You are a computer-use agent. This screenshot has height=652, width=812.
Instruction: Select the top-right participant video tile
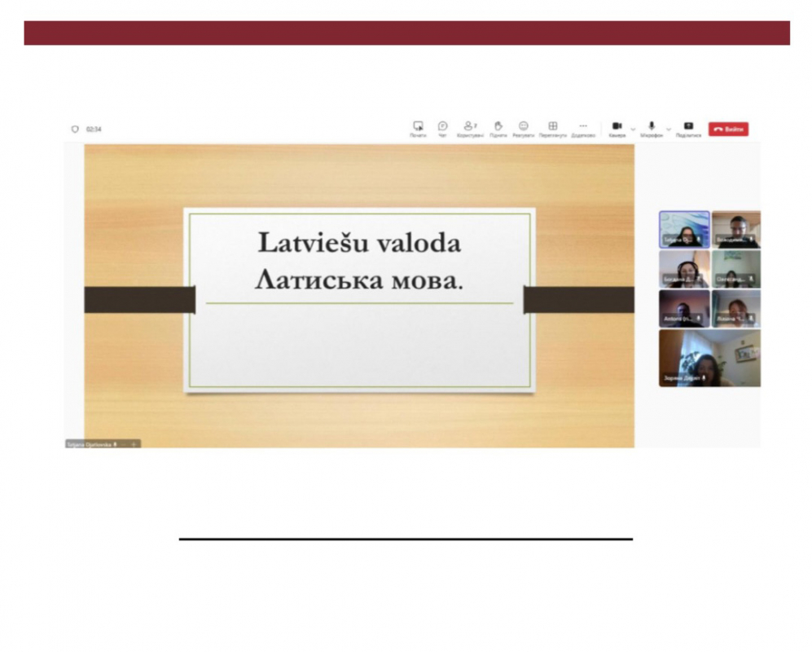click(x=736, y=229)
